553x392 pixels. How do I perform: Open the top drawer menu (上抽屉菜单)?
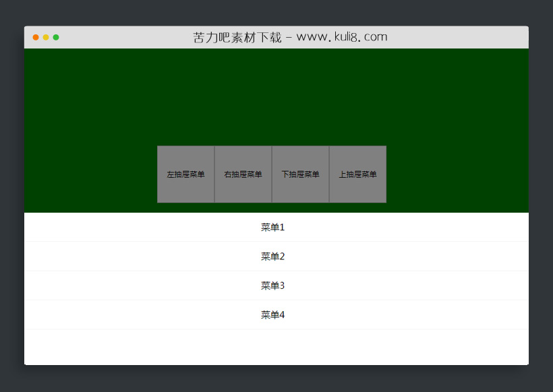[357, 174]
